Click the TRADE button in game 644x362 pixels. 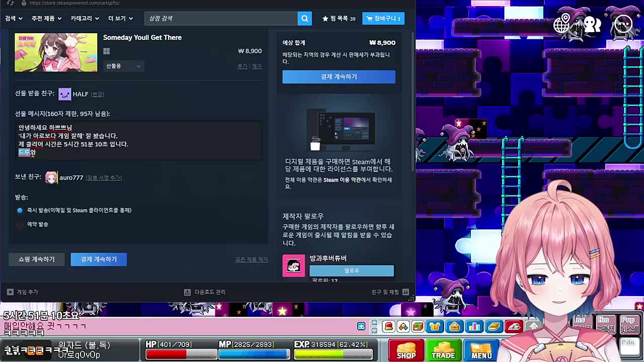443,350
